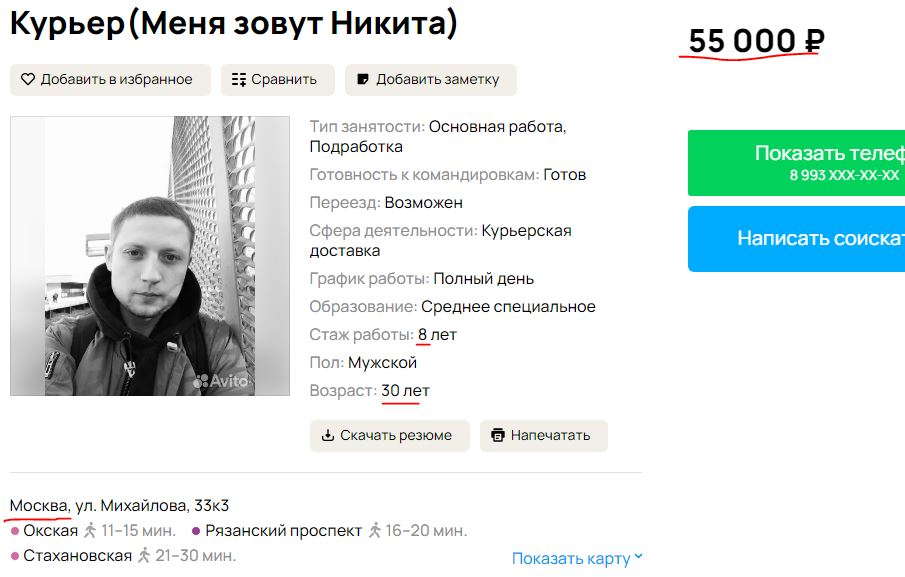Click the heart icon for favorites
Image resolution: width=905 pixels, height=577 pixels.
28,80
